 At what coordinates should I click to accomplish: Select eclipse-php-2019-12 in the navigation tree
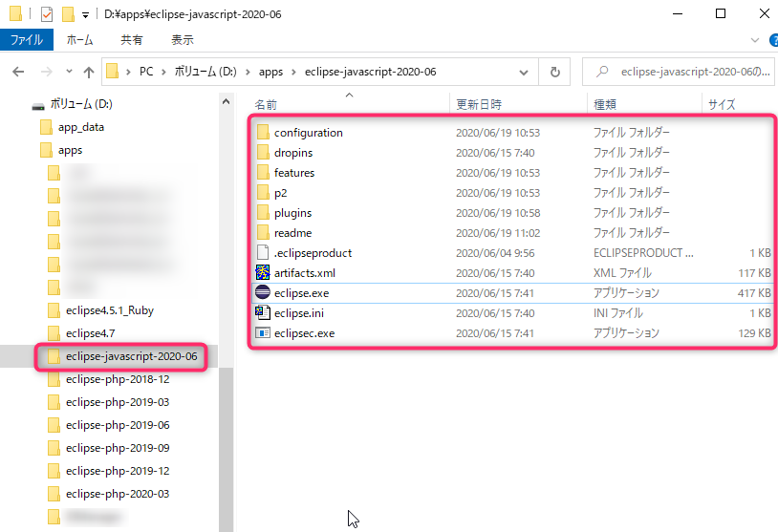118,471
